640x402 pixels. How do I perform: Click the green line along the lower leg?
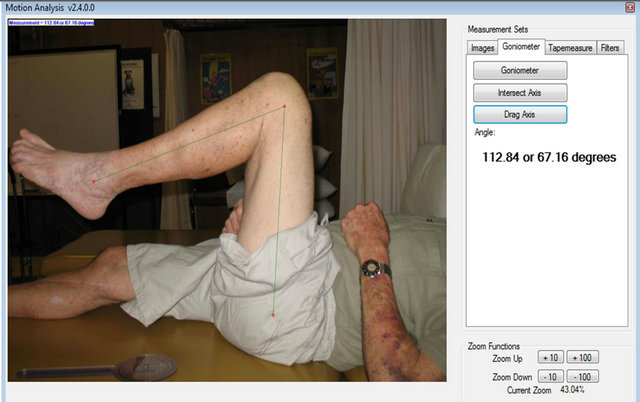[x=190, y=143]
